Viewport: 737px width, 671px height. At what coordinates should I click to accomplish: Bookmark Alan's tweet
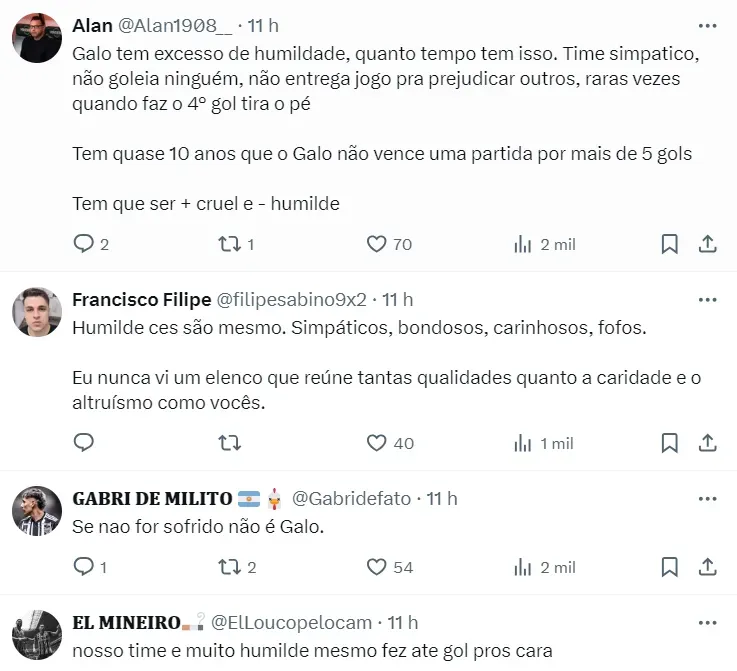[670, 244]
